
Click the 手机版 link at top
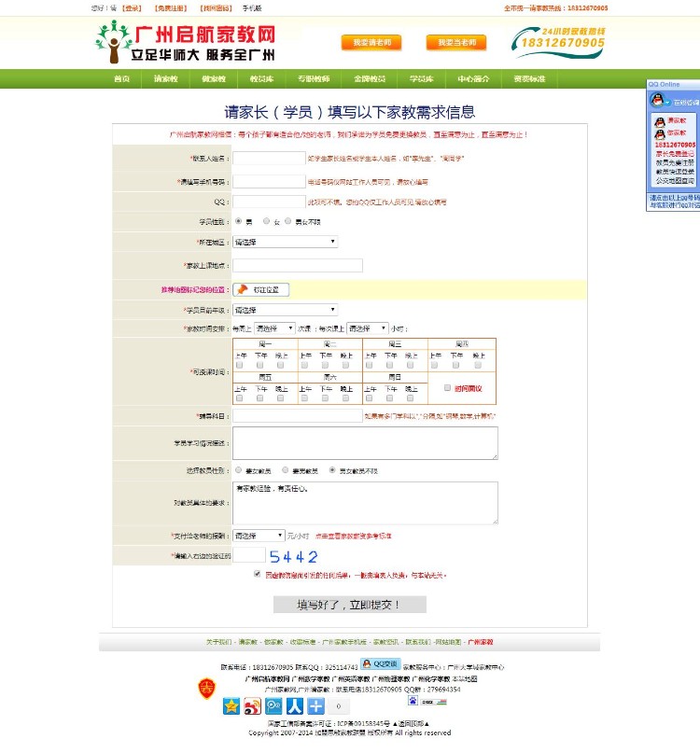coord(252,8)
